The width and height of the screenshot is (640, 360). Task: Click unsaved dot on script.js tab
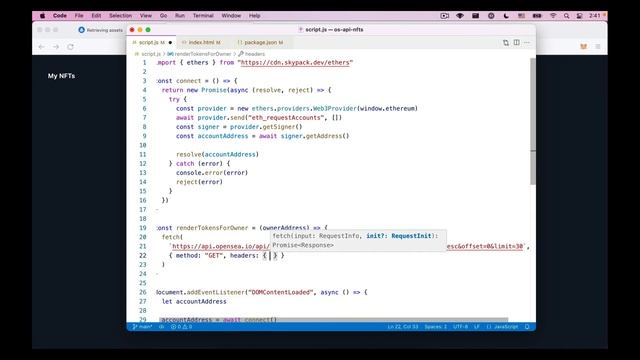tap(170, 42)
